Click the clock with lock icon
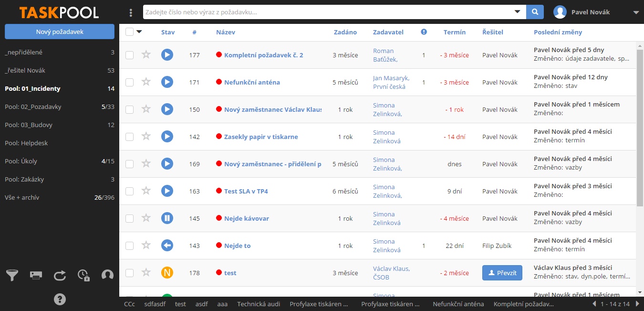Screen dimensions: 644x311 click(x=84, y=275)
